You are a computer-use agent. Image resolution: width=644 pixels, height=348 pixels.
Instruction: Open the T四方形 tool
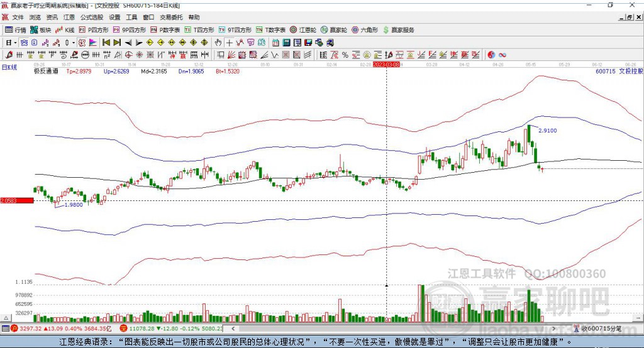(199, 30)
